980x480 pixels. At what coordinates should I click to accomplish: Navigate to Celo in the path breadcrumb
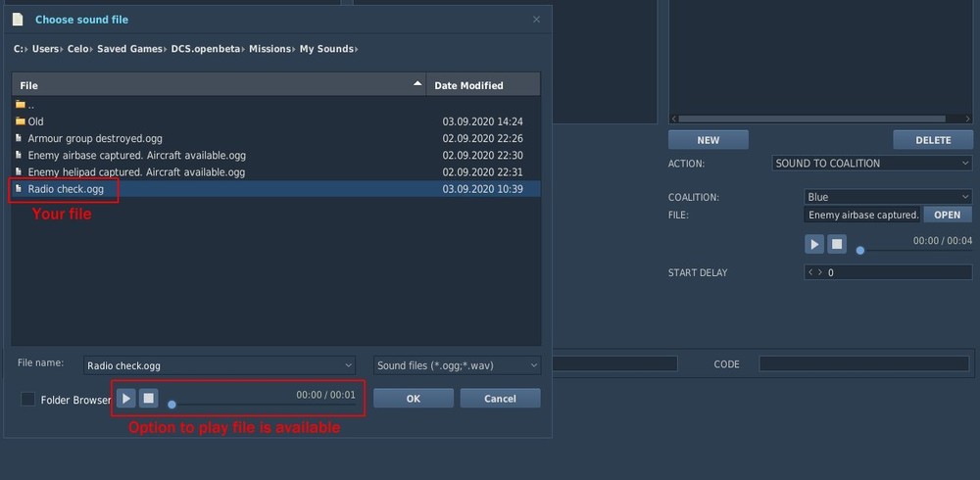point(77,49)
